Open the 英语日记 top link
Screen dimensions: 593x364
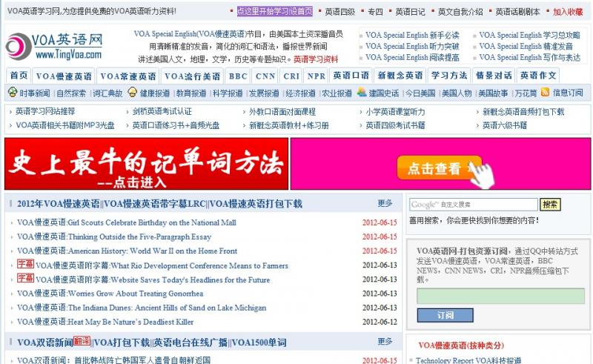pos(410,12)
